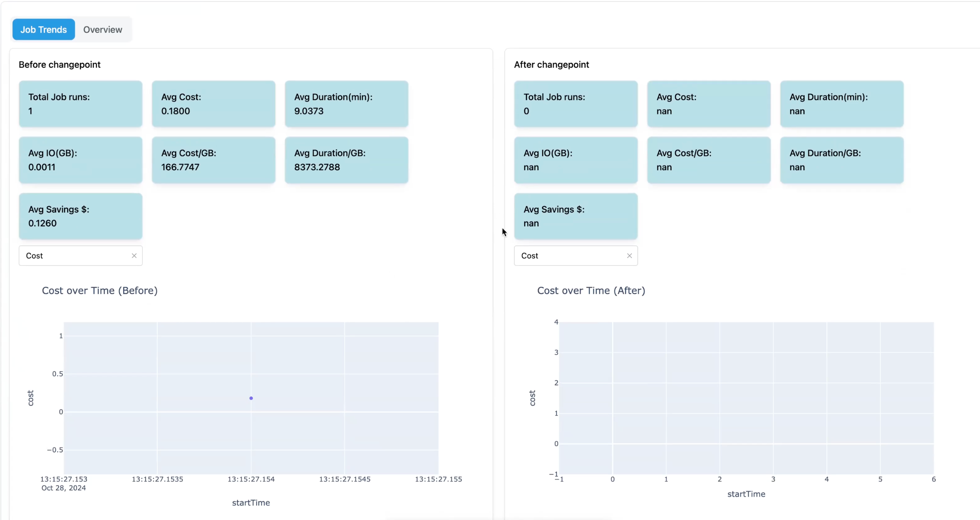Click the Cost over Time (After) plot area
Screen dimensions: 980x520
click(746, 398)
